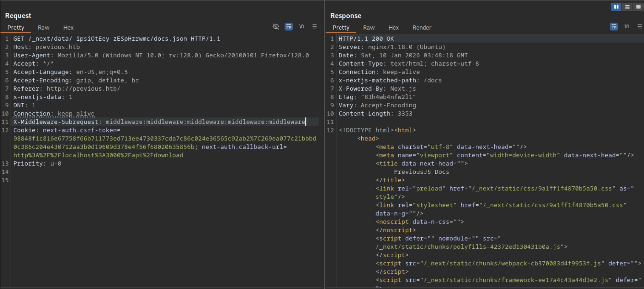The image size is (644, 289).
Task: Click the Accept-Encoding request header line
Action: (x=76, y=80)
